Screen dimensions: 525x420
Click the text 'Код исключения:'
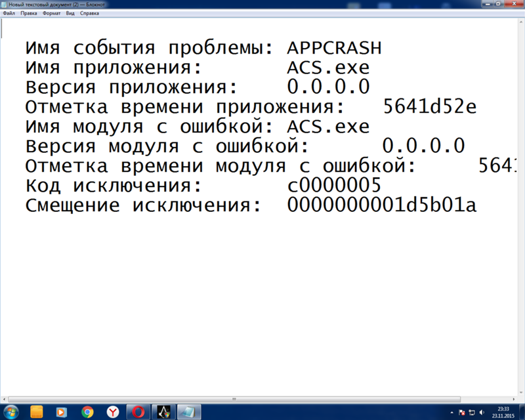(x=114, y=186)
